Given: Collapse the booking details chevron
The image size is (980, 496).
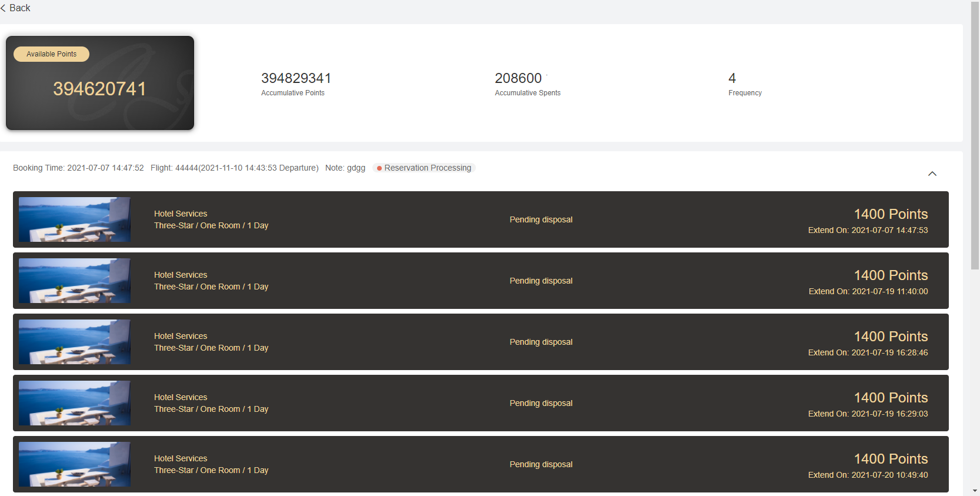Looking at the screenshot, I should [932, 174].
